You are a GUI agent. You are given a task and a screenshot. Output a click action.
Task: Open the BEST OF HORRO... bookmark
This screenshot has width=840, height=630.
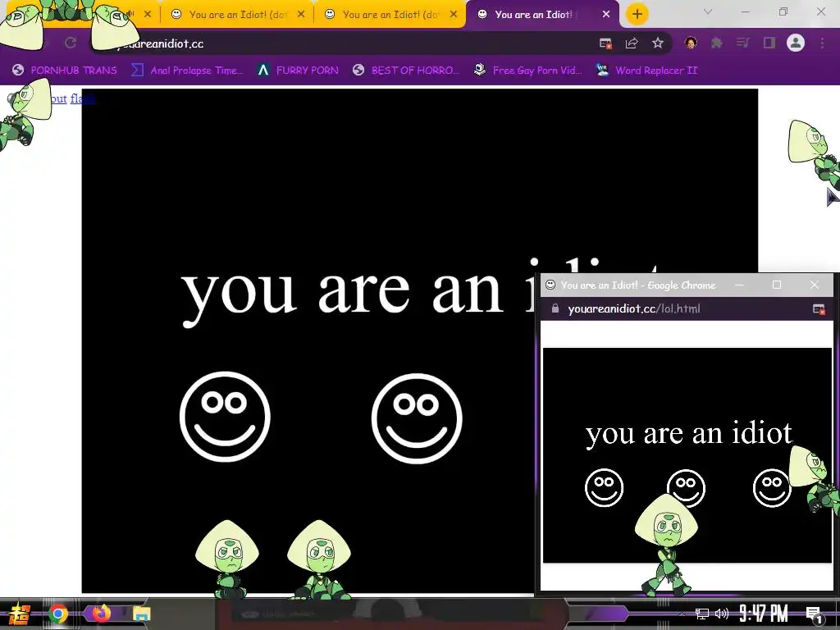click(406, 71)
